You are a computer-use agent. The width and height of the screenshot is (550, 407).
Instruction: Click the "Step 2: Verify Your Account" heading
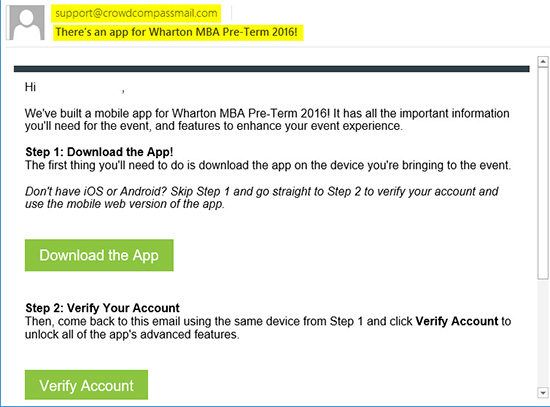pos(102,308)
